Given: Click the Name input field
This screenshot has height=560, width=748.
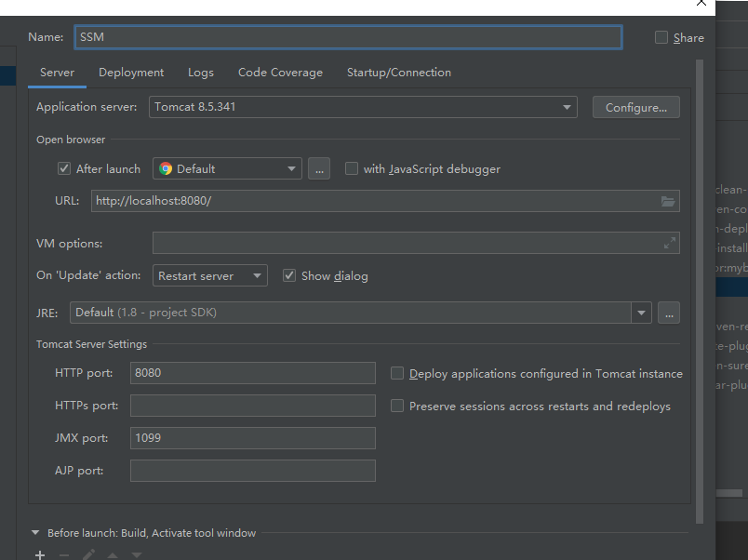Looking at the screenshot, I should click(348, 37).
